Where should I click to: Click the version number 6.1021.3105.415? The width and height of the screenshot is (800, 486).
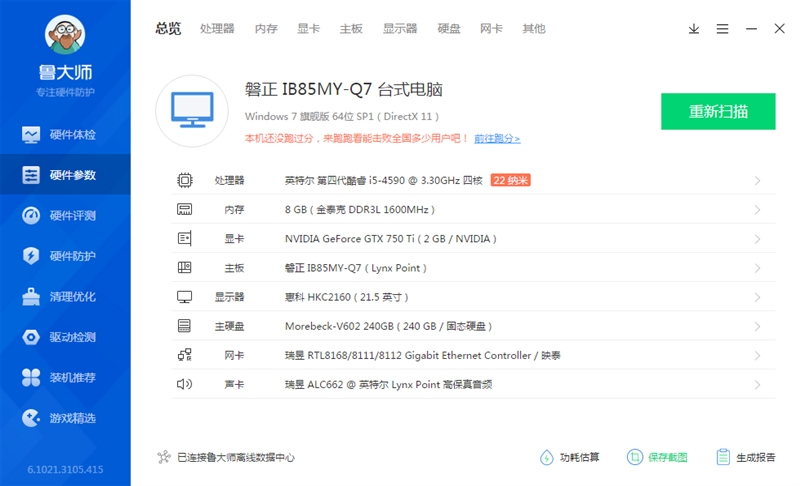(x=65, y=469)
